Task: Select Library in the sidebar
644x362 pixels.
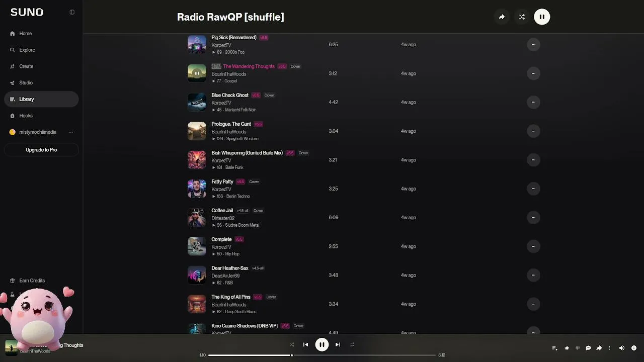Action: click(x=41, y=99)
